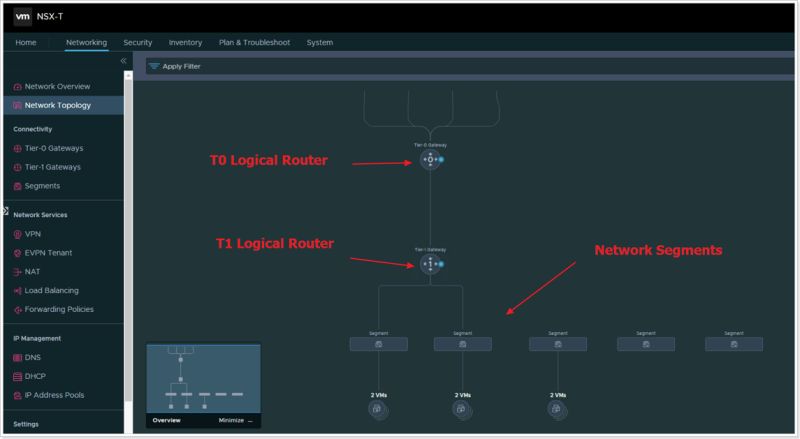
Task: Minimize the Overview minimap
Action: 235,421
